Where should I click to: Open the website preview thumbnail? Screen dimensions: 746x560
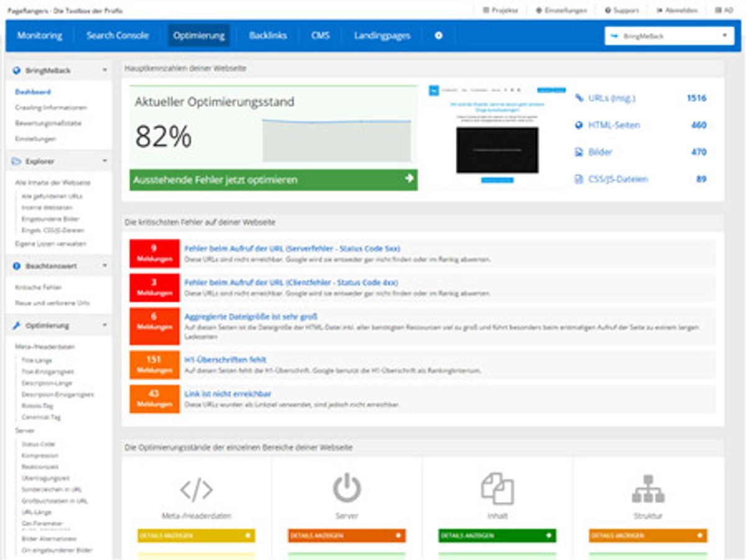497,135
